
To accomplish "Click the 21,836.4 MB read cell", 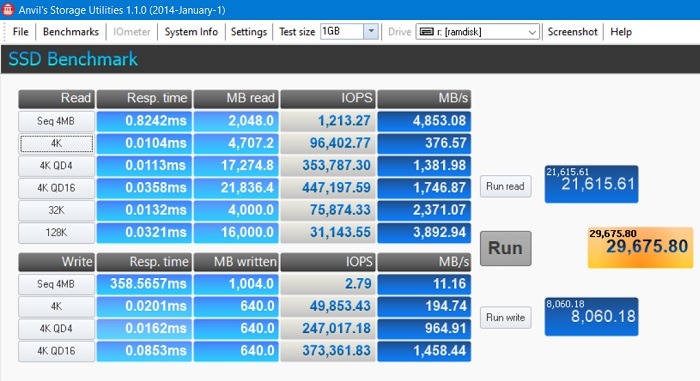I will coord(236,188).
